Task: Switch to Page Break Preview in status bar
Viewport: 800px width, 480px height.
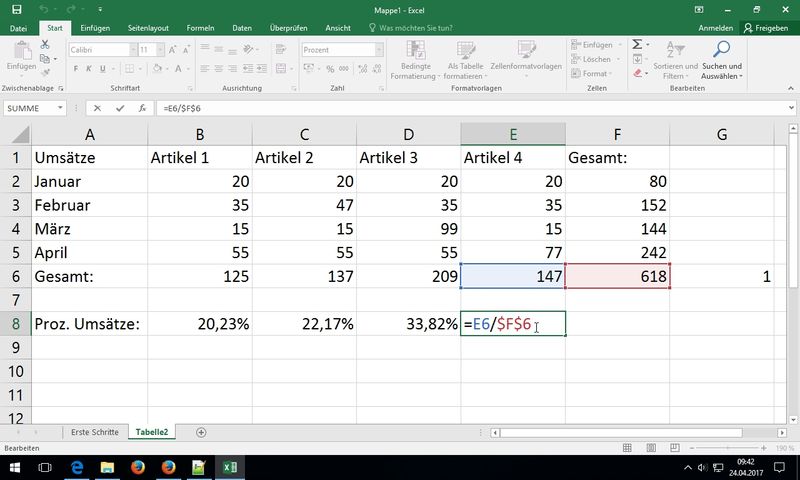Action: coord(674,448)
